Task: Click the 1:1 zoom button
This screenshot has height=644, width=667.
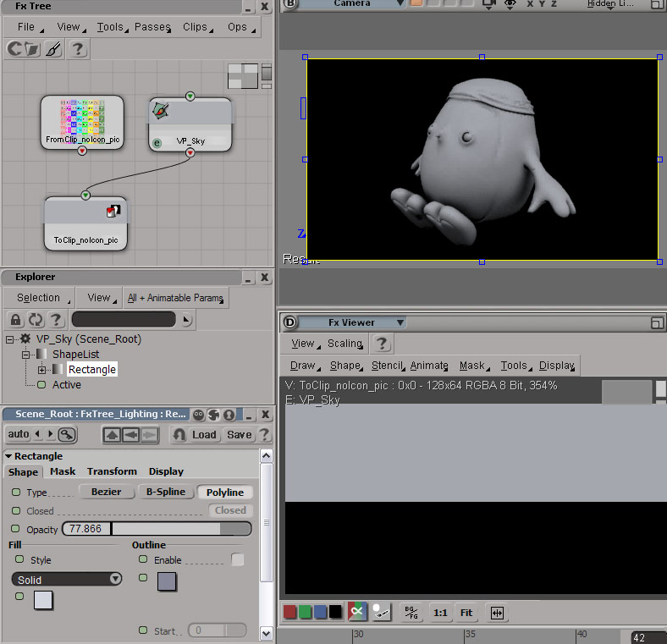Action: (x=440, y=613)
